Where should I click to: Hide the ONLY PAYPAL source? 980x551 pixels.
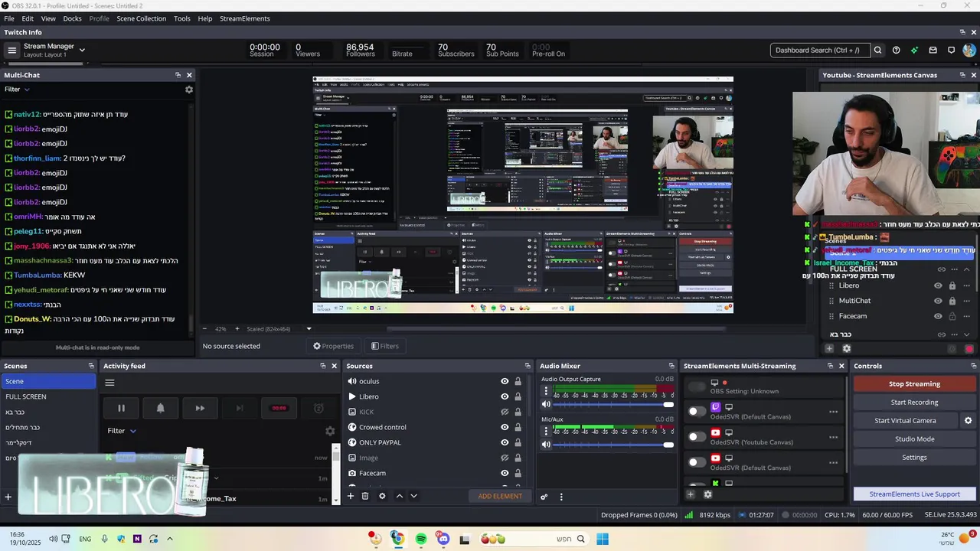(x=505, y=442)
